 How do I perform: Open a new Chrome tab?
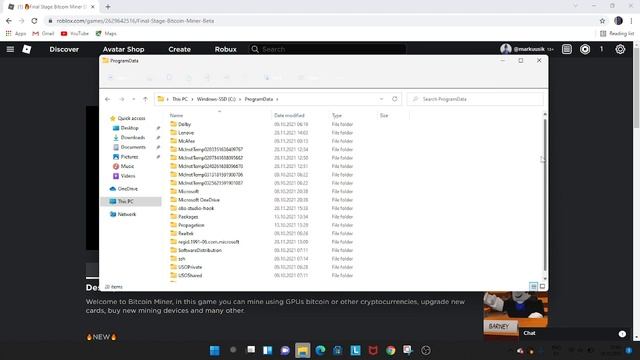[x=108, y=7]
